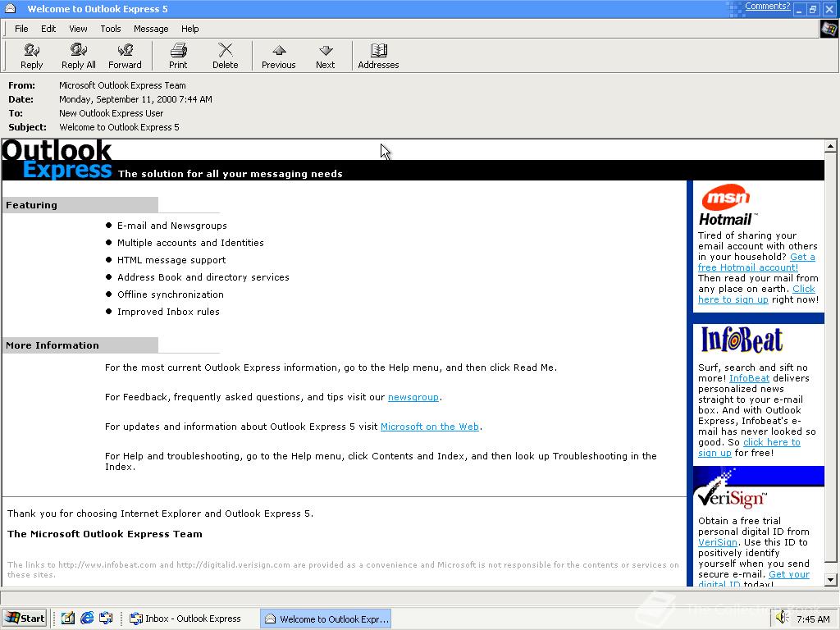Click the system tray clock 7:45 AM
Screen dimensions: 840x630
pos(813,619)
